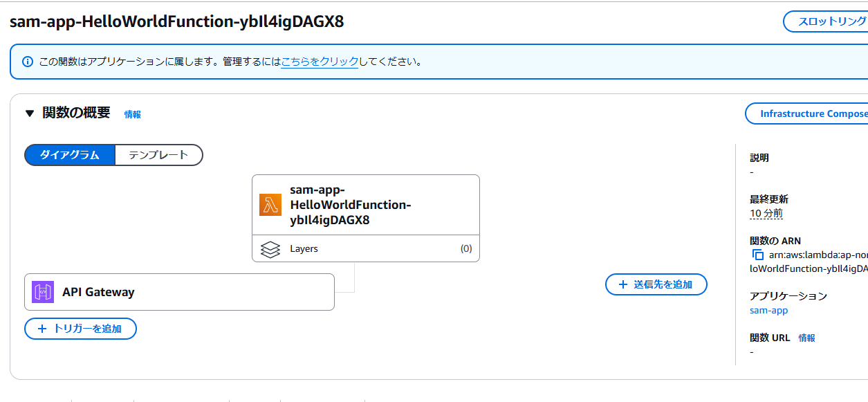Screen dimensions: 868x402
Task: Click the page title sam-app-HelloWorldFunction-ybIl4igDAGX8
Action: point(176,21)
